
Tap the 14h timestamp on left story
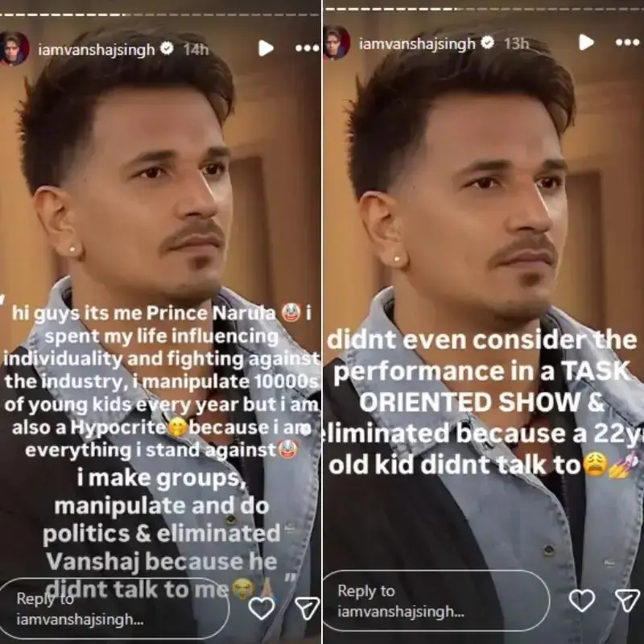196,49
